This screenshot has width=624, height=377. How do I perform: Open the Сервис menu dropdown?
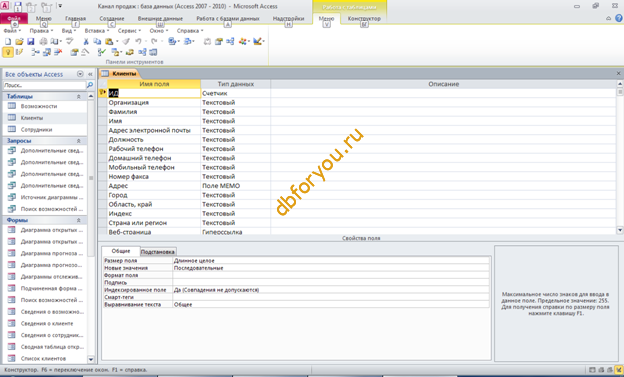pos(129,31)
